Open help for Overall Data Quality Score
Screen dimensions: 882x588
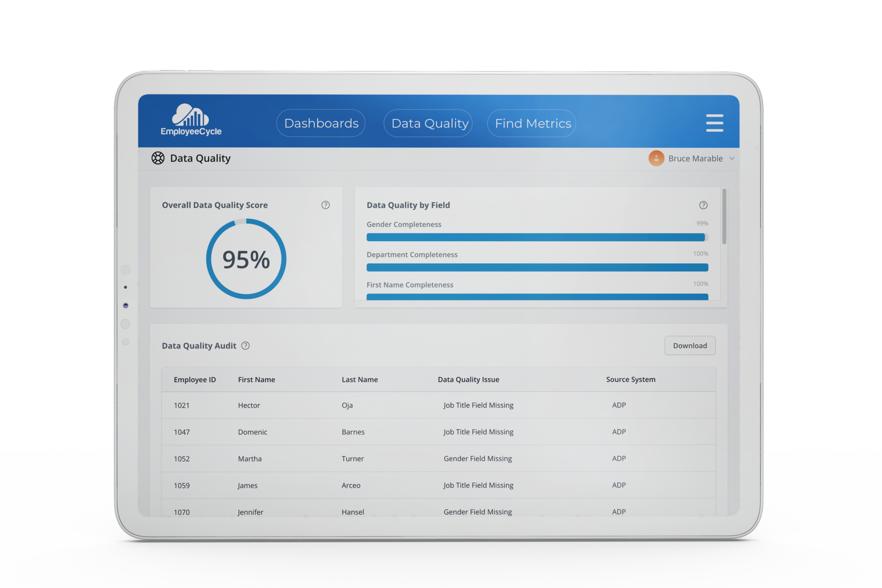(326, 205)
